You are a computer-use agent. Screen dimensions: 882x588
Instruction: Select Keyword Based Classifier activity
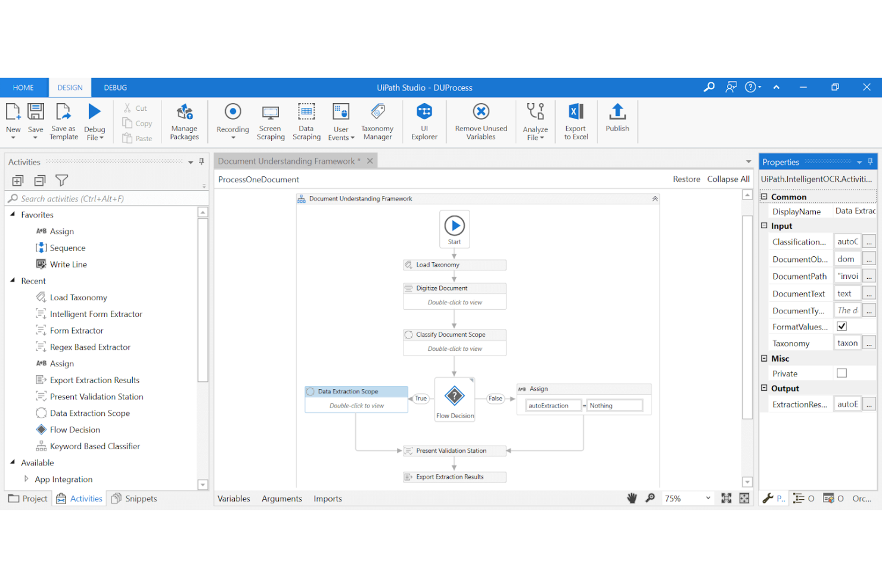pyautogui.click(x=88, y=446)
